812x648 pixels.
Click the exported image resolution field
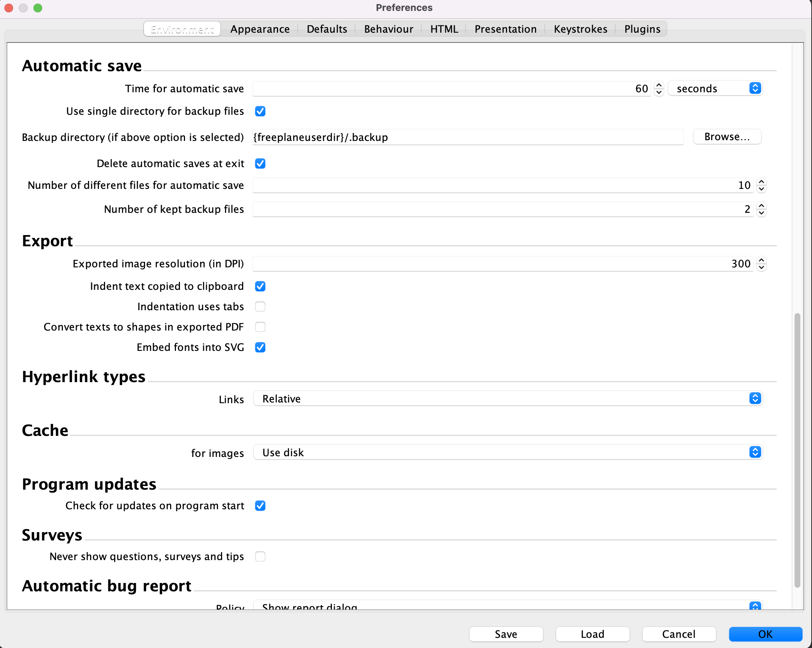pos(503,264)
